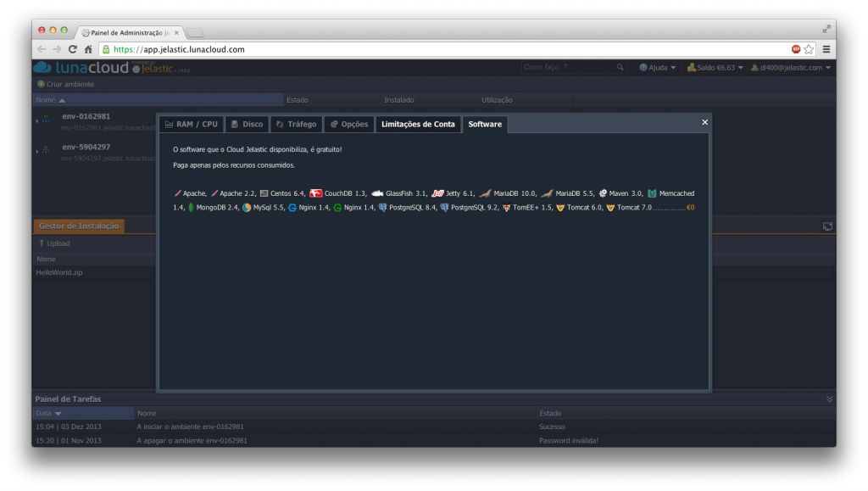Click the Memcached icon
Screen dimensions: 868x491
coord(652,193)
